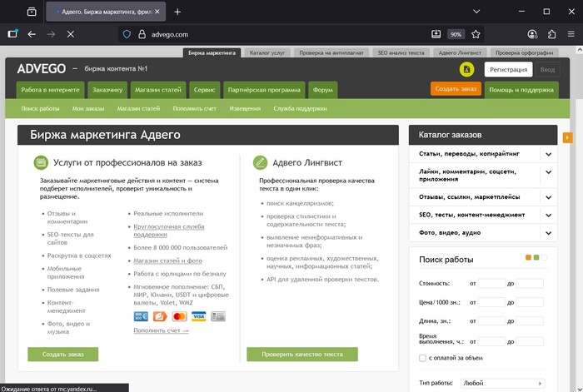Open Мои заказы submenu link
Viewport: 583px width, 392px height.
click(88, 108)
